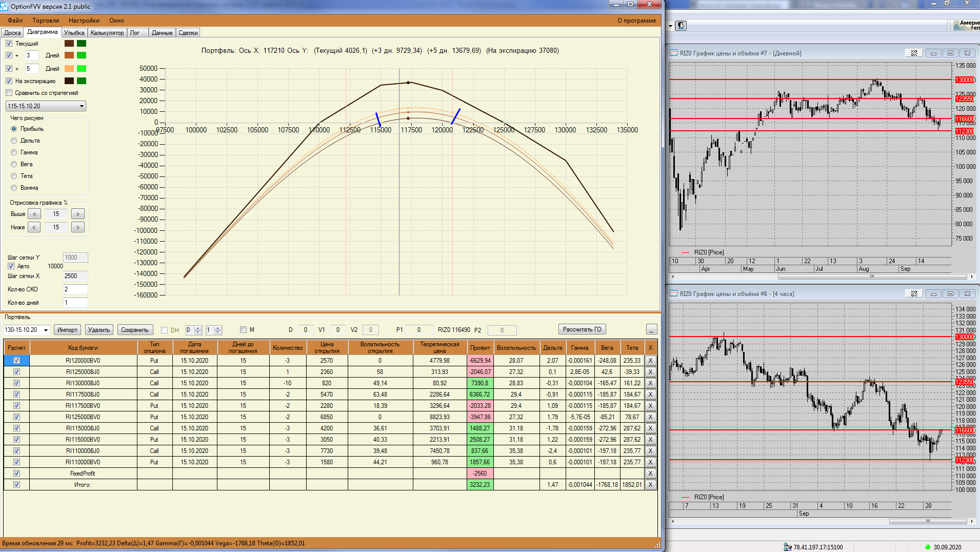Click the link/unlink icon on chart #7
The width and height of the screenshot is (980, 552).
click(914, 53)
